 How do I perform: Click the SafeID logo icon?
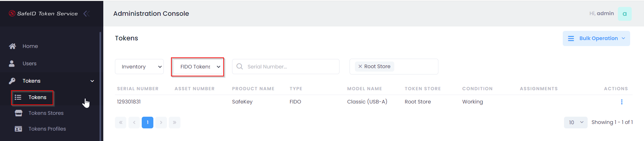coord(12,13)
